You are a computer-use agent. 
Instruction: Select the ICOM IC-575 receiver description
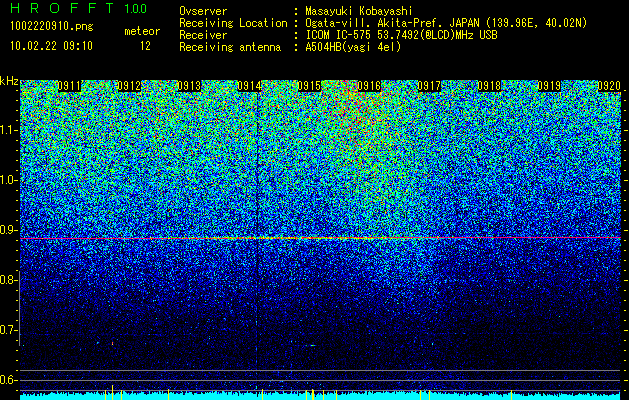pos(401,35)
